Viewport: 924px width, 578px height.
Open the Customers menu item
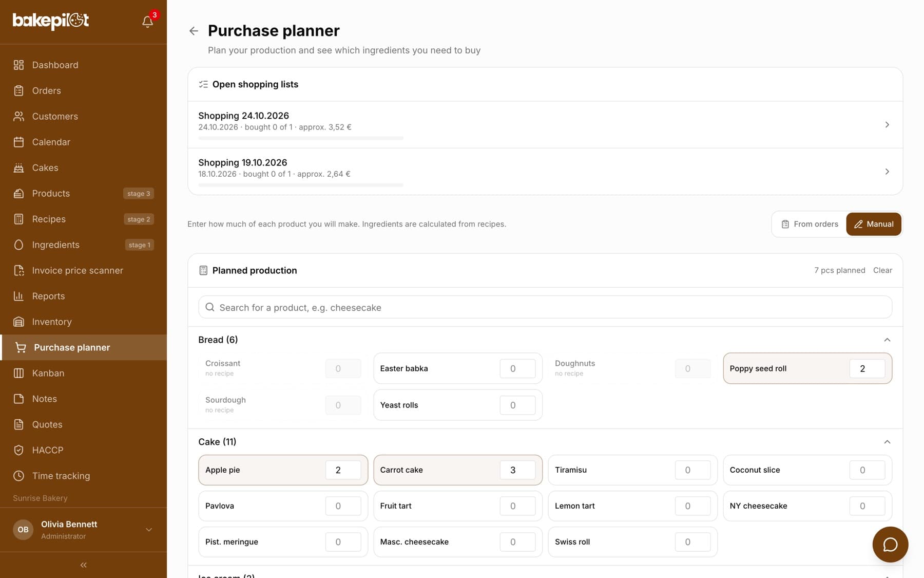83,116
